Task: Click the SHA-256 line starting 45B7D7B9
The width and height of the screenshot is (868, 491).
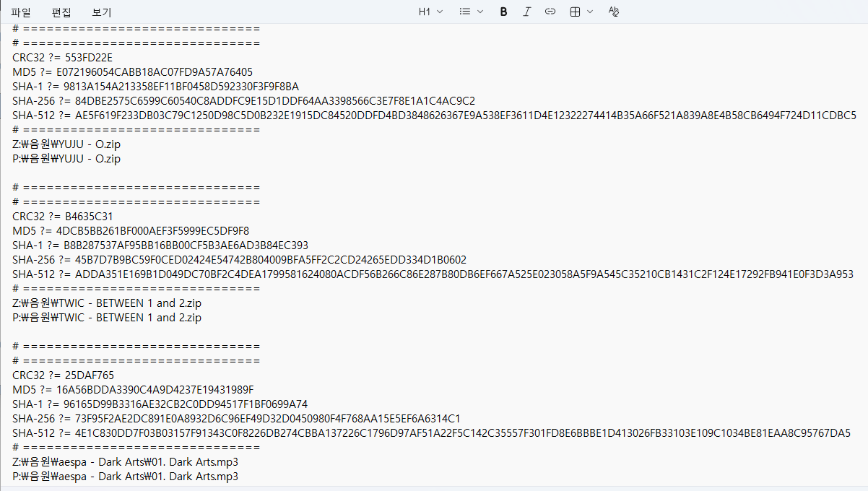Action: pyautogui.click(x=239, y=260)
